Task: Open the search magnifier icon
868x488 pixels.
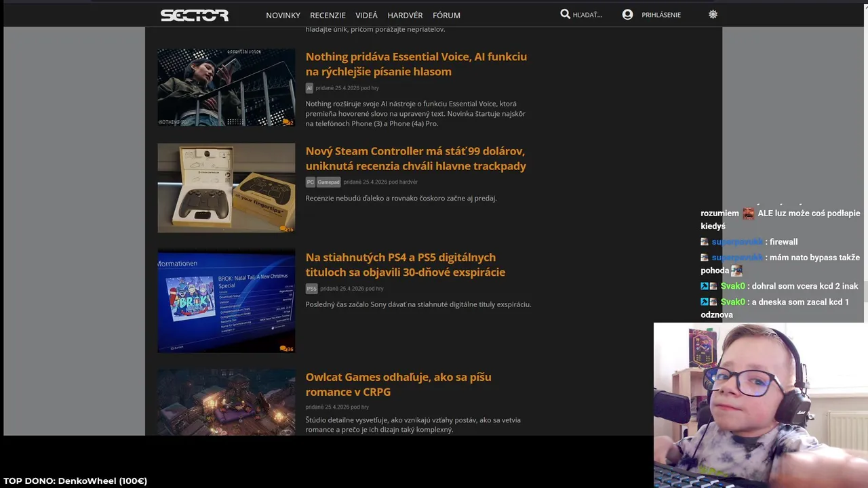Action: [x=565, y=14]
